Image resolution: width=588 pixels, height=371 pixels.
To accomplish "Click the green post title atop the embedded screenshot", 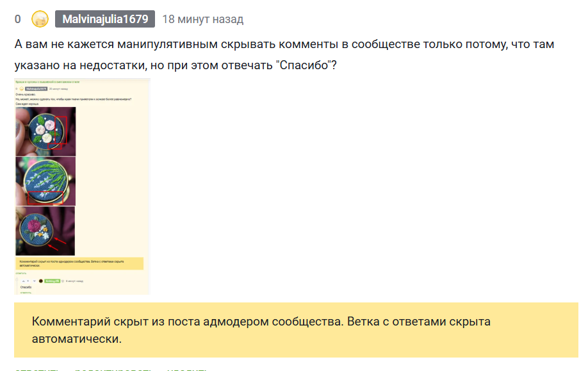I will (47, 82).
